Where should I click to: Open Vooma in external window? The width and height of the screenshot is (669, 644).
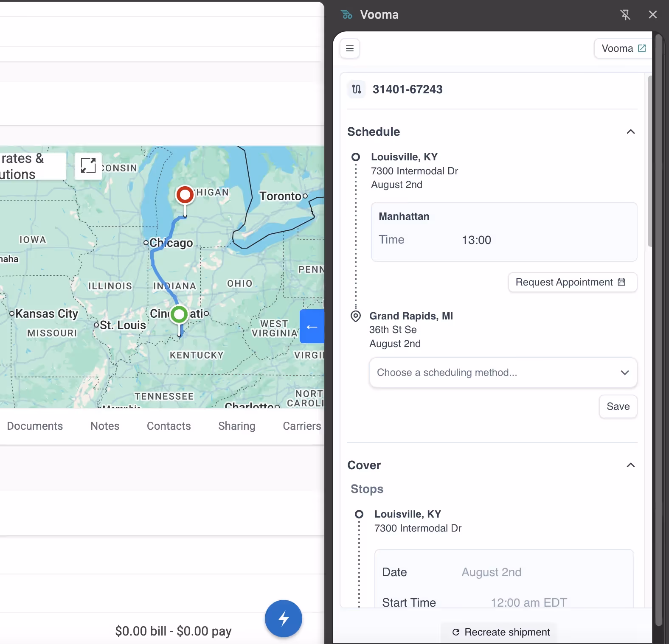[623, 48]
